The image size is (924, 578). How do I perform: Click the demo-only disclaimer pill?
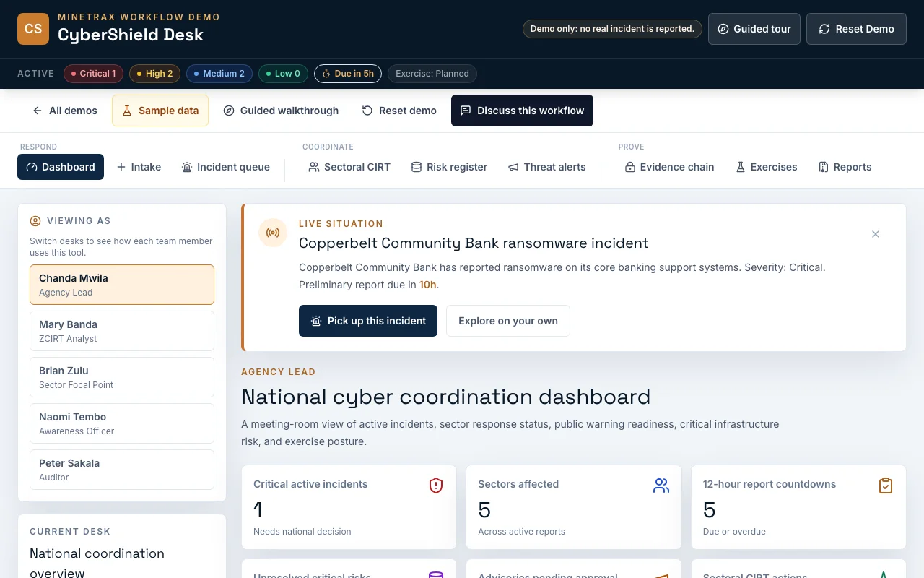tap(612, 29)
